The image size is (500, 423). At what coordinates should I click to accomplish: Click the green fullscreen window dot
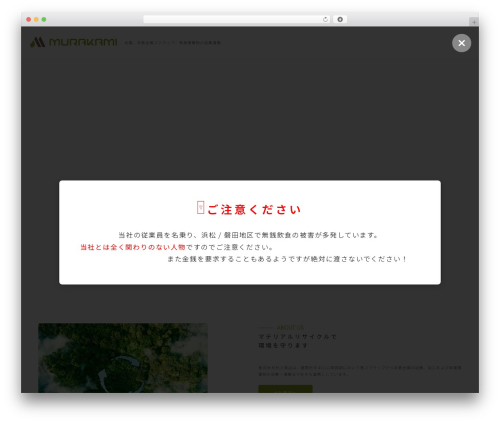tap(44, 19)
